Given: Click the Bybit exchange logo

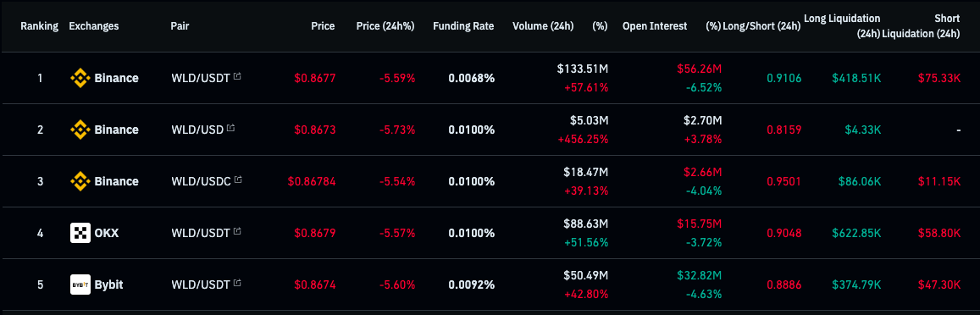Looking at the screenshot, I should 80,285.
